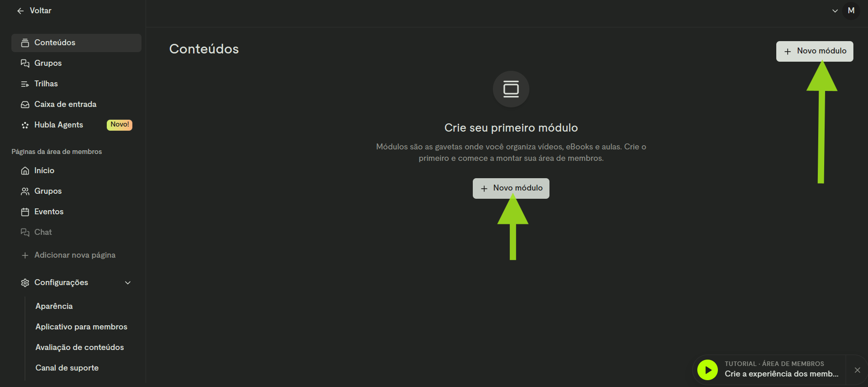Go to Trilhas in the sidebar
Screen dimensions: 868x387
(x=76, y=84)
